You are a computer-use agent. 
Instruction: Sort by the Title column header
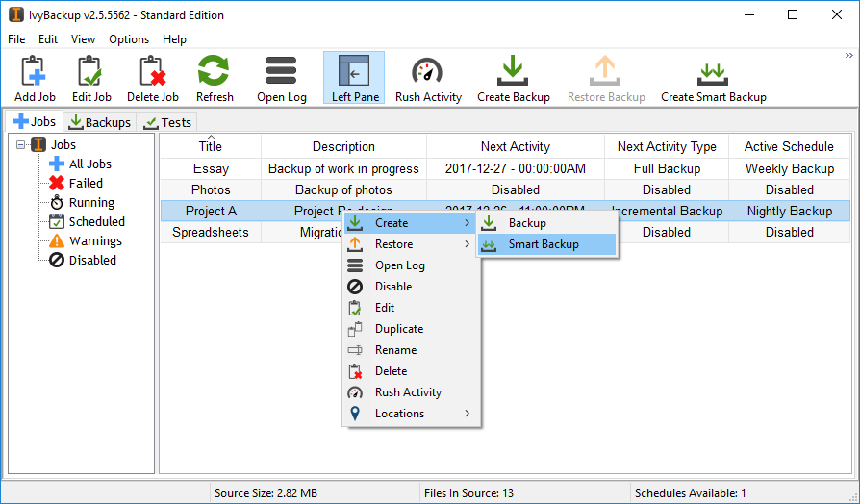point(211,146)
